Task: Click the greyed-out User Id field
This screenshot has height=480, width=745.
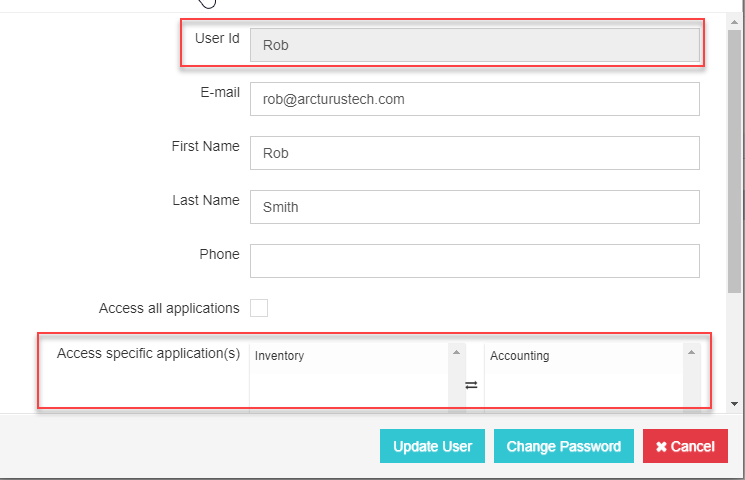Action: click(x=474, y=45)
